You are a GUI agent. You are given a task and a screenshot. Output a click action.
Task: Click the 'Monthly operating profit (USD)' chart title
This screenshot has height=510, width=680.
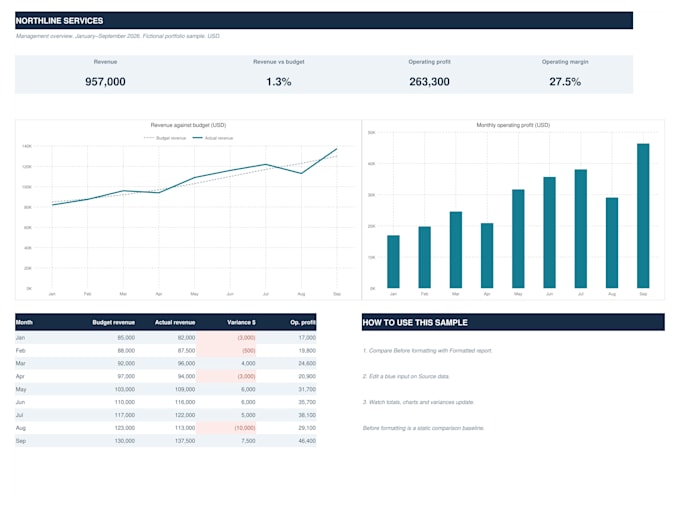click(513, 125)
